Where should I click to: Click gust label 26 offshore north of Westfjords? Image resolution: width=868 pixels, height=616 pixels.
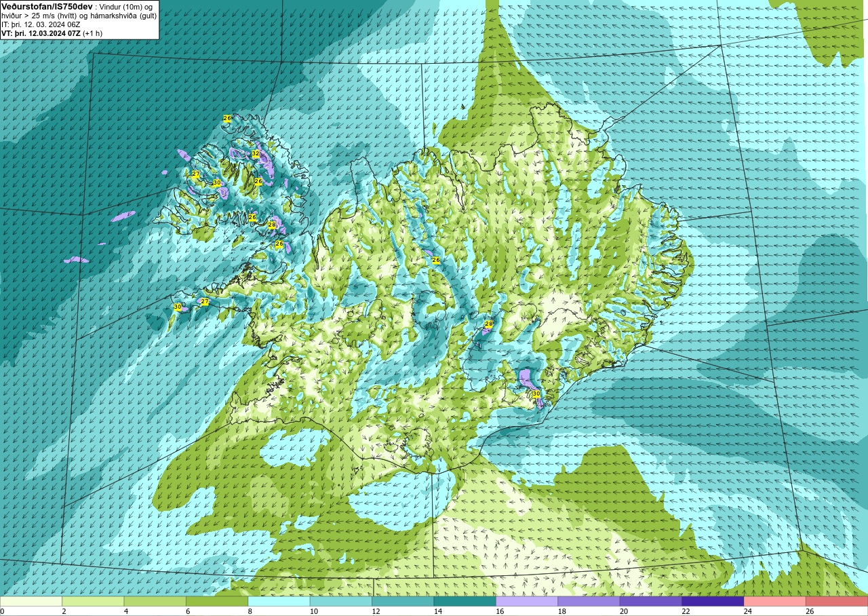tap(227, 118)
